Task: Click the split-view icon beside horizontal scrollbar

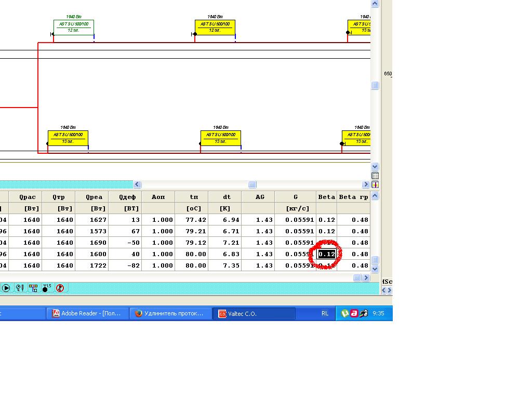Action: point(375,184)
